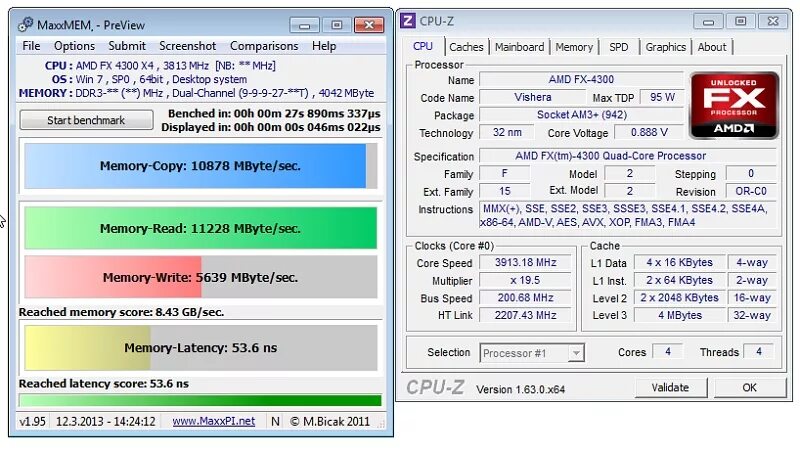Click the Level 3 value 4 MBytes
The width and height of the screenshot is (800, 454).
click(680, 315)
